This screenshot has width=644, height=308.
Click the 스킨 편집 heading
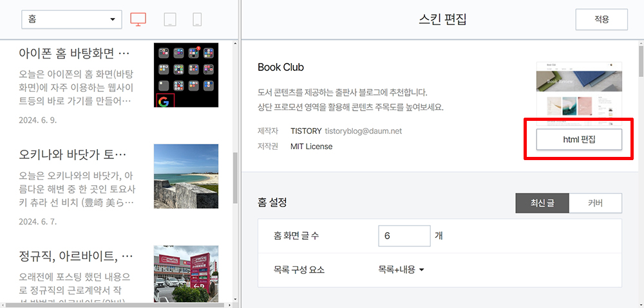pyautogui.click(x=442, y=19)
